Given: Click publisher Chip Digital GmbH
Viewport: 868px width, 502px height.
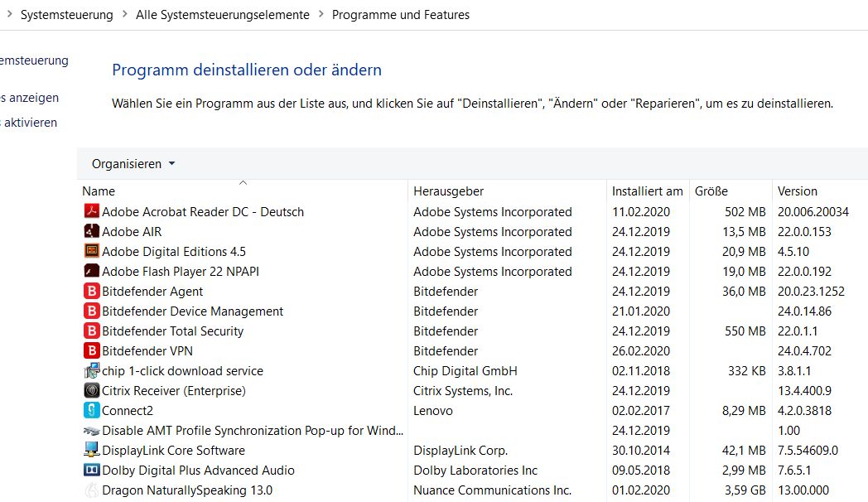Looking at the screenshot, I should click(465, 371).
